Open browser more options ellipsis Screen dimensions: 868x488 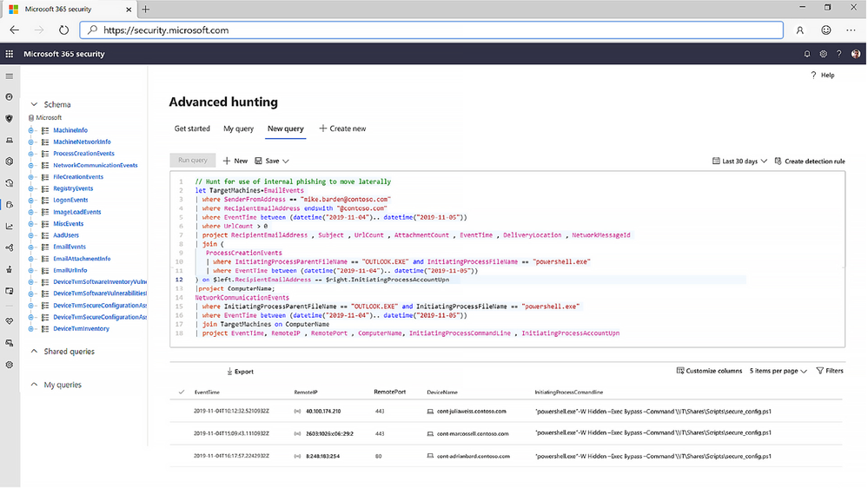click(x=851, y=30)
